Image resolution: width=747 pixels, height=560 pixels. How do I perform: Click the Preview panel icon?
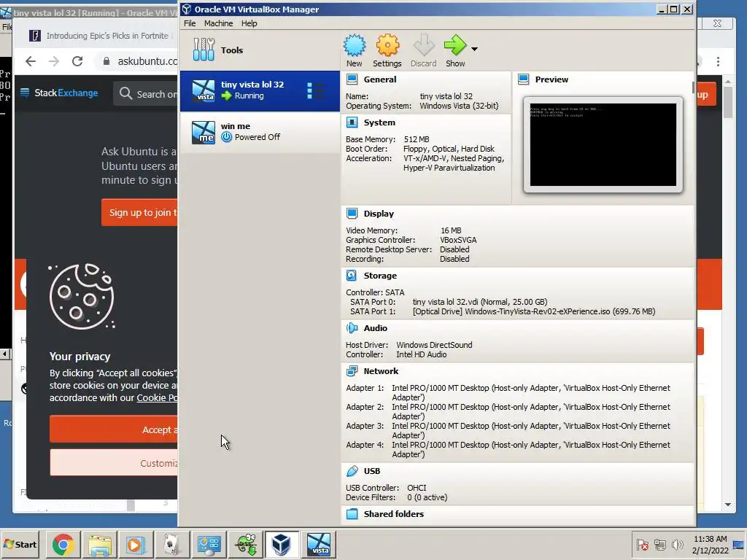[524, 79]
